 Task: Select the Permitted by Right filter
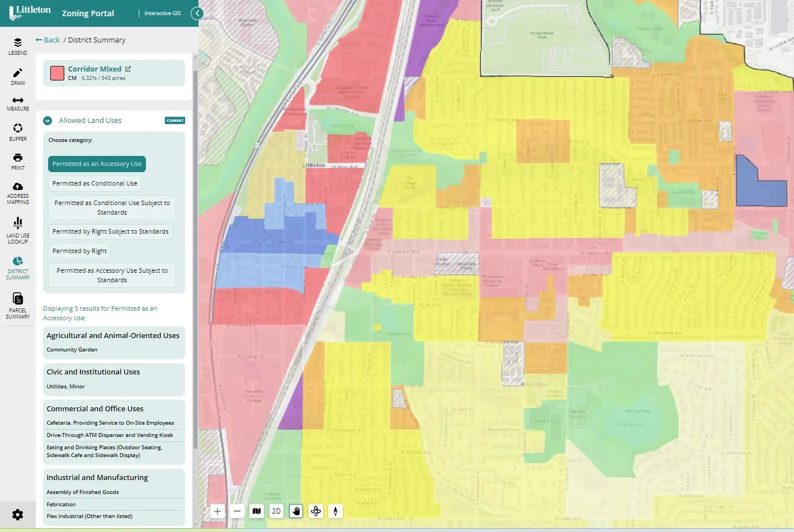(79, 250)
